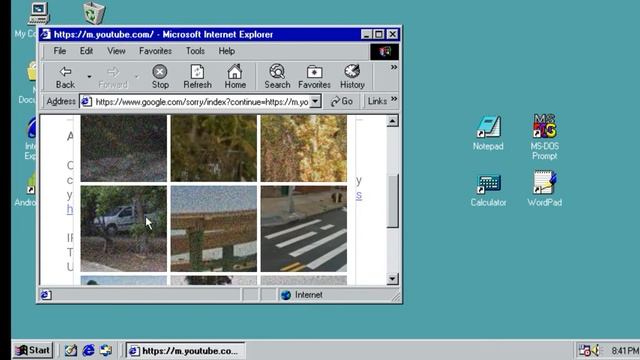640x360 pixels.
Task: Open the Back history dropdown arrow
Action: (x=89, y=77)
